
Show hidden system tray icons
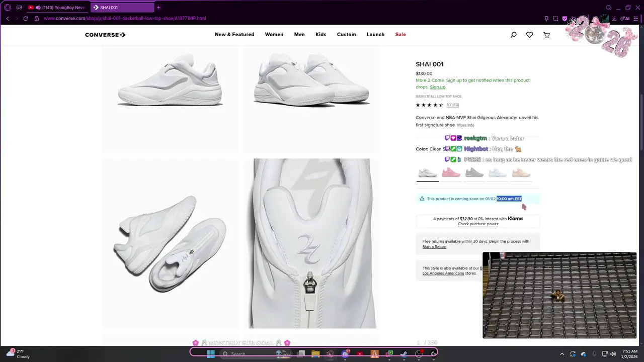click(x=562, y=354)
